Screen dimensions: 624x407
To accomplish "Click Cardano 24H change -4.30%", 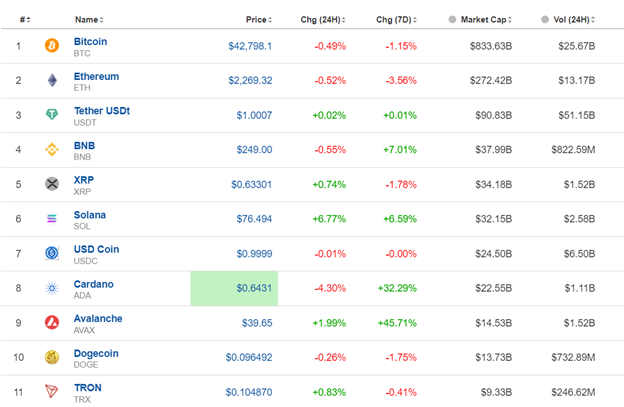I will click(330, 288).
